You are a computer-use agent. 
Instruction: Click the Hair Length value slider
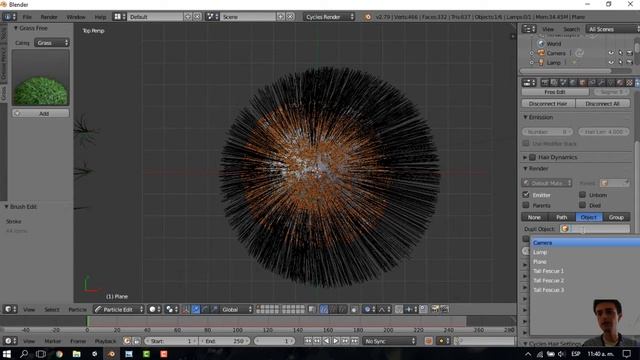[x=604, y=132]
